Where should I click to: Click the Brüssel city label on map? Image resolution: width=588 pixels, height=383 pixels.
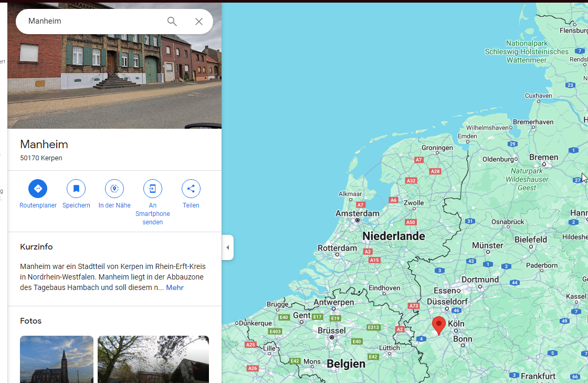point(332,330)
